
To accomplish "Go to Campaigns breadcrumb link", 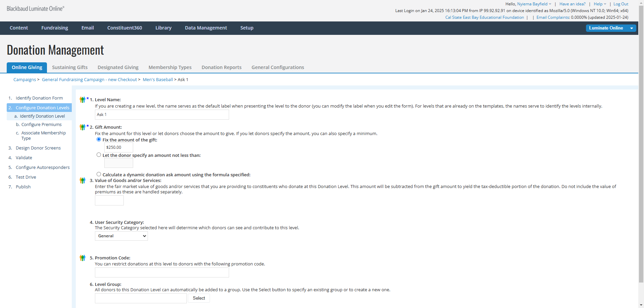I will pos(24,80).
